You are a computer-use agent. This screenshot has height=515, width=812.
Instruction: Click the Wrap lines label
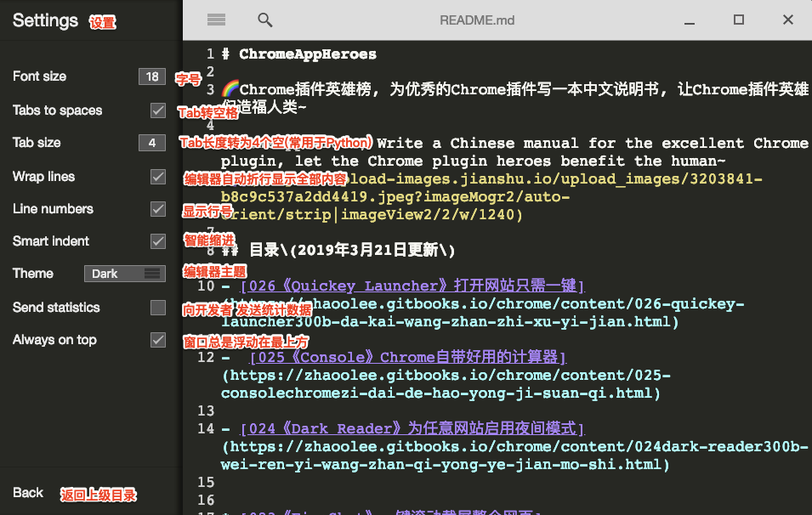(x=43, y=177)
